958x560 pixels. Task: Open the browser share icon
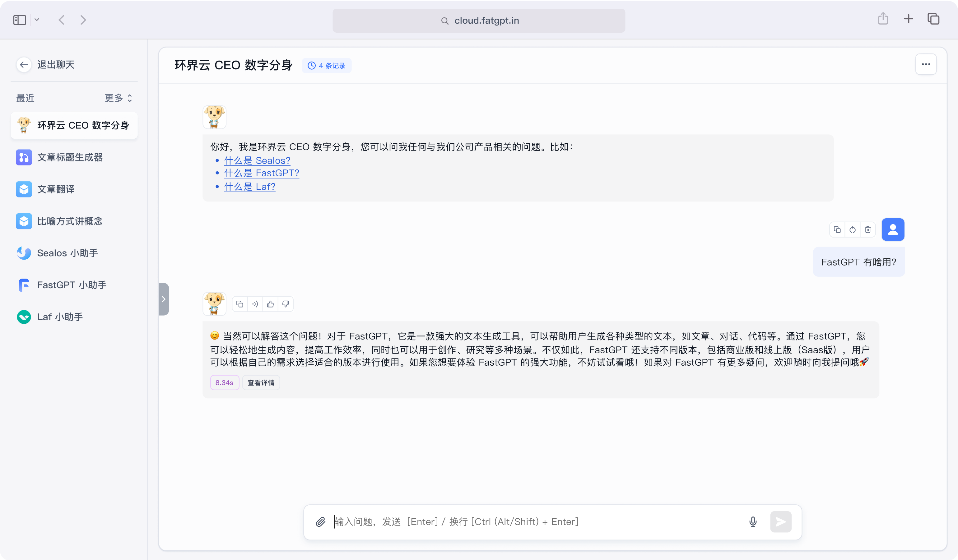tap(883, 19)
